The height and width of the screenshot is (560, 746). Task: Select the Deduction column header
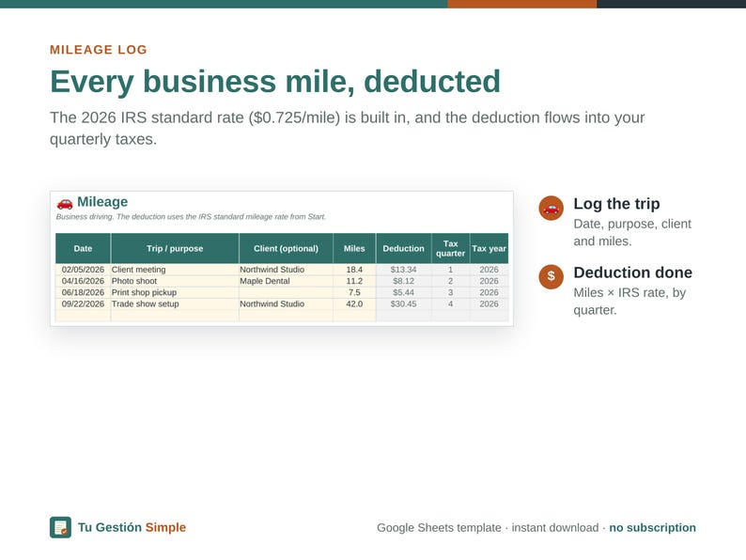pos(403,248)
